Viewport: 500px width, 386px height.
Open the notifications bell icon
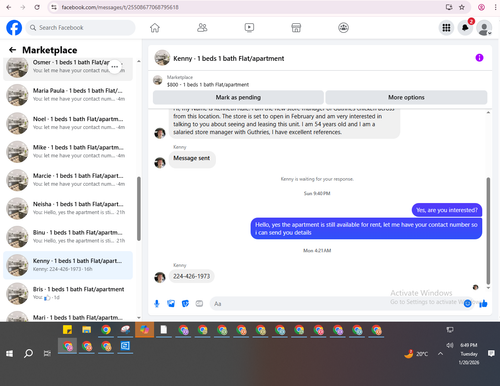tap(465, 28)
